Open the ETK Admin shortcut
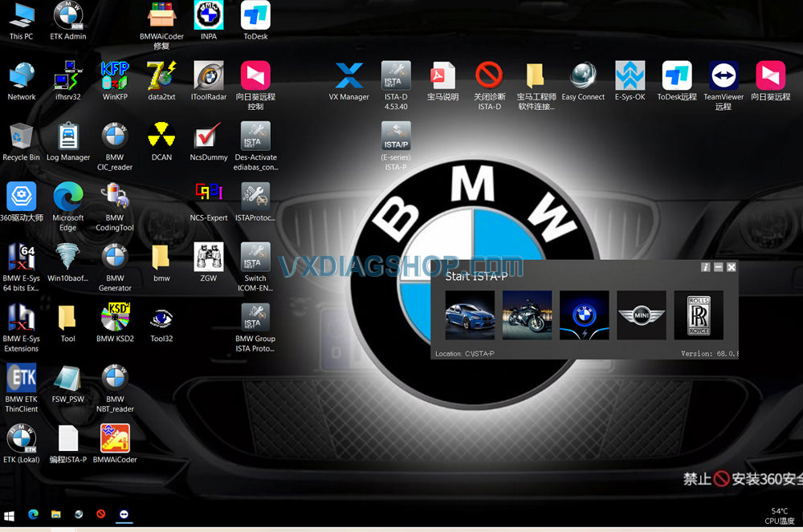Viewport: 803px width, 532px height. click(68, 16)
